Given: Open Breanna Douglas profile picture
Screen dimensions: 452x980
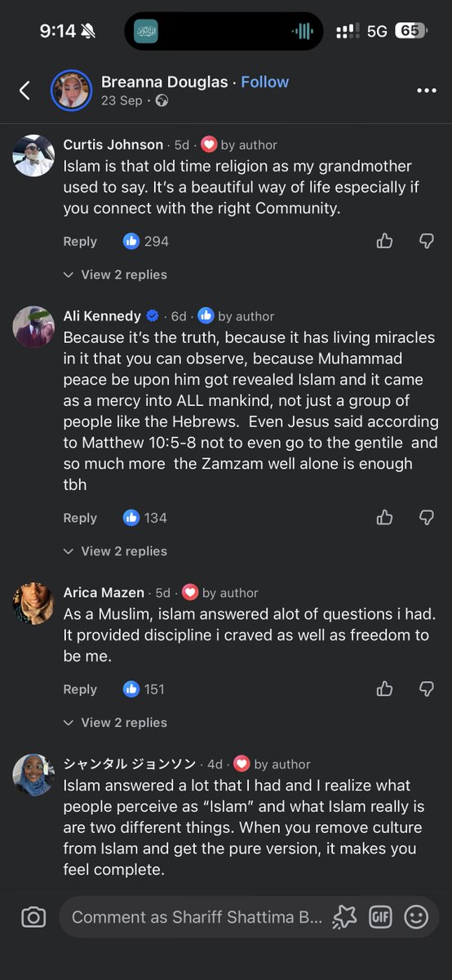Looking at the screenshot, I should [71, 91].
